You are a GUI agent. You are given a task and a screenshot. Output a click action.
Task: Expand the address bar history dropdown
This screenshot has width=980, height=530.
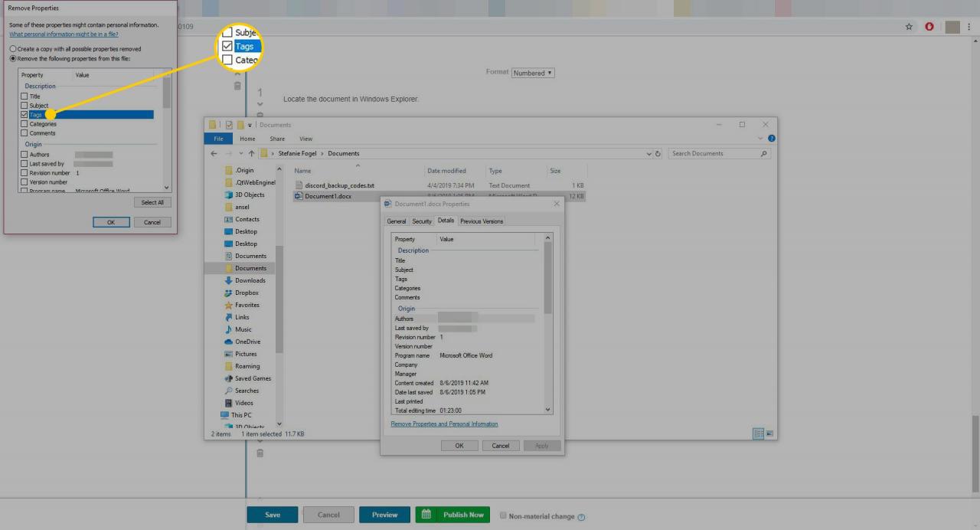click(649, 154)
